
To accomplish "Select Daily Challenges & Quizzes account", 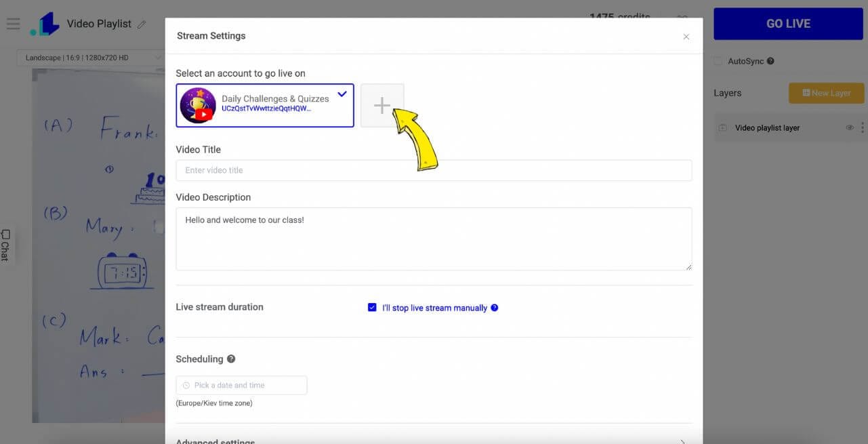I will click(265, 105).
